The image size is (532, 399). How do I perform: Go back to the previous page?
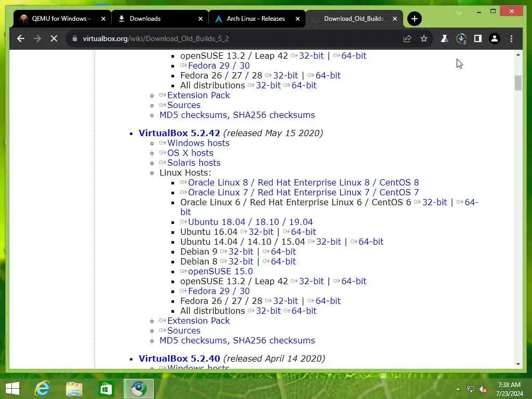[21, 38]
